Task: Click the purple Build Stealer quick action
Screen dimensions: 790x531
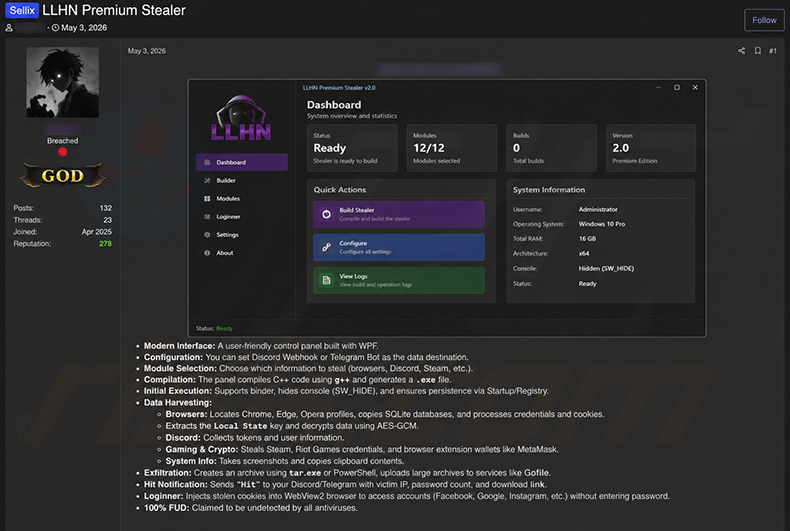Action: [399, 214]
